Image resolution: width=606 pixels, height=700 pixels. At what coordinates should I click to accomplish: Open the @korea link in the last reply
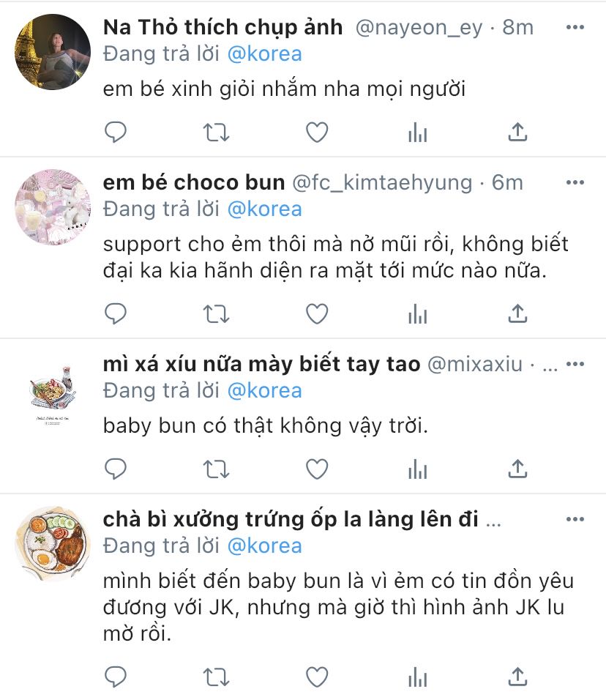(x=265, y=546)
